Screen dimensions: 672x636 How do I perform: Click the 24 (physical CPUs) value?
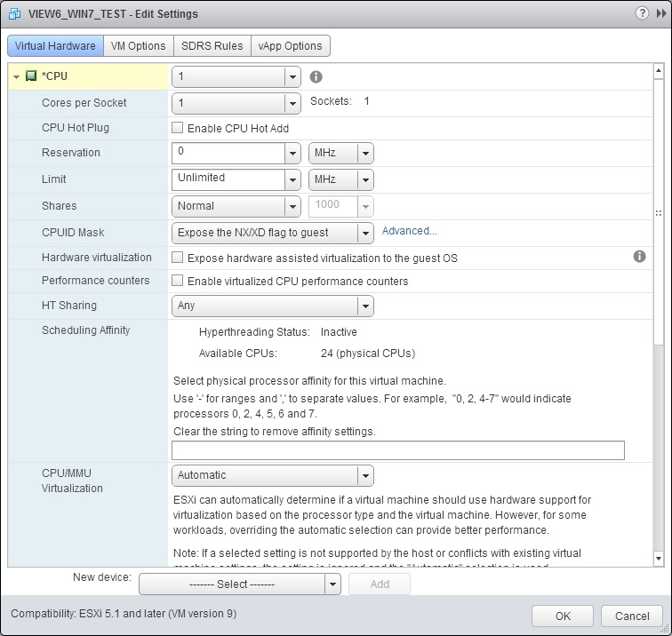368,354
